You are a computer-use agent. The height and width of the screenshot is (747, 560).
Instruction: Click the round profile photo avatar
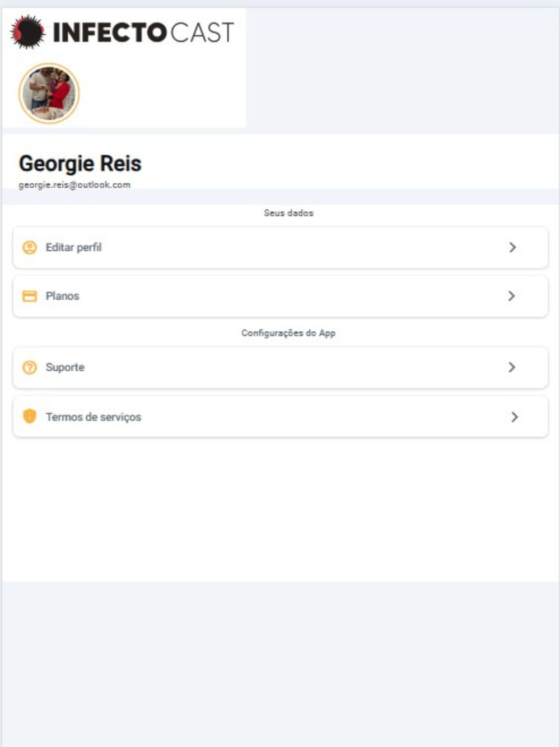coord(49,93)
